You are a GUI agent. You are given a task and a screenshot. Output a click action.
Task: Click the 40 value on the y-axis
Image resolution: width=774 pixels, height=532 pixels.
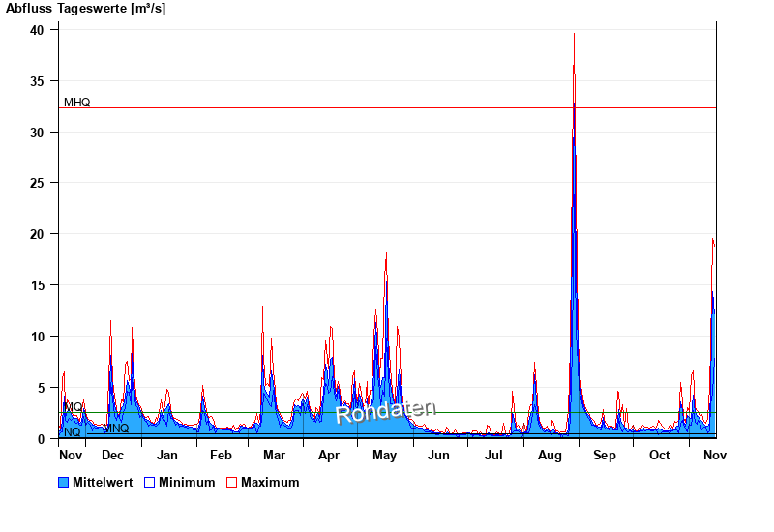click(x=37, y=30)
